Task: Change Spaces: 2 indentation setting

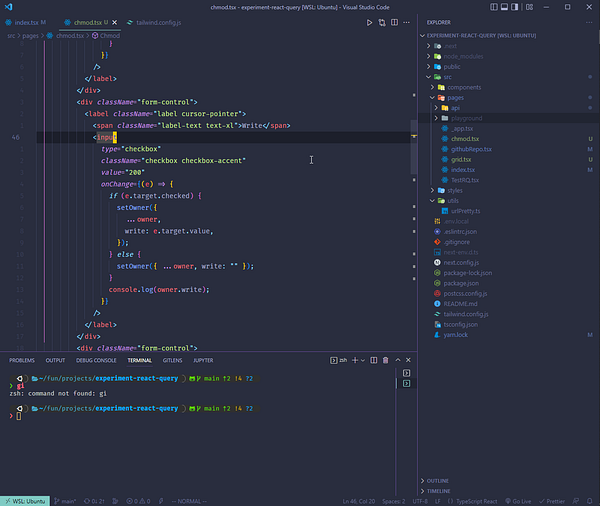Action: point(393,501)
